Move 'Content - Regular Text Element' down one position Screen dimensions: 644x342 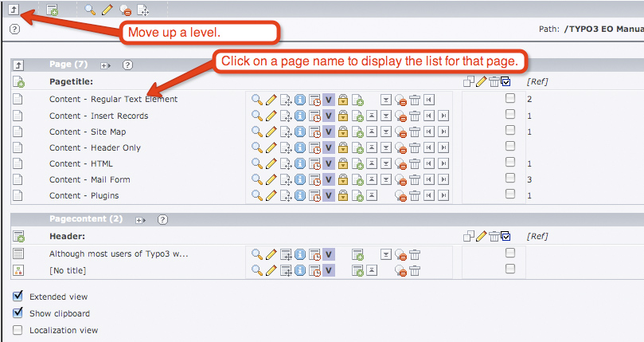tap(385, 100)
